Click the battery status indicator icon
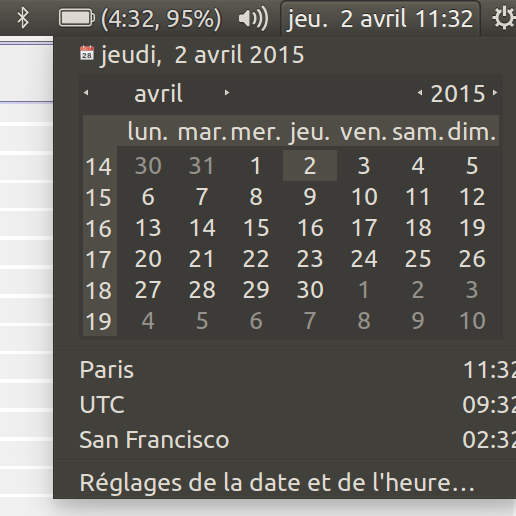The height and width of the screenshot is (516, 516). click(77, 18)
